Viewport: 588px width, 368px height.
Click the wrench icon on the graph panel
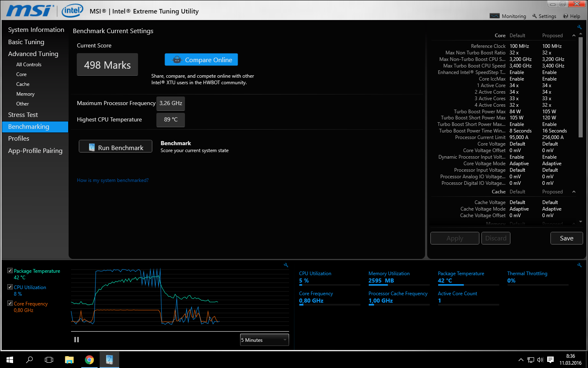coord(286,265)
